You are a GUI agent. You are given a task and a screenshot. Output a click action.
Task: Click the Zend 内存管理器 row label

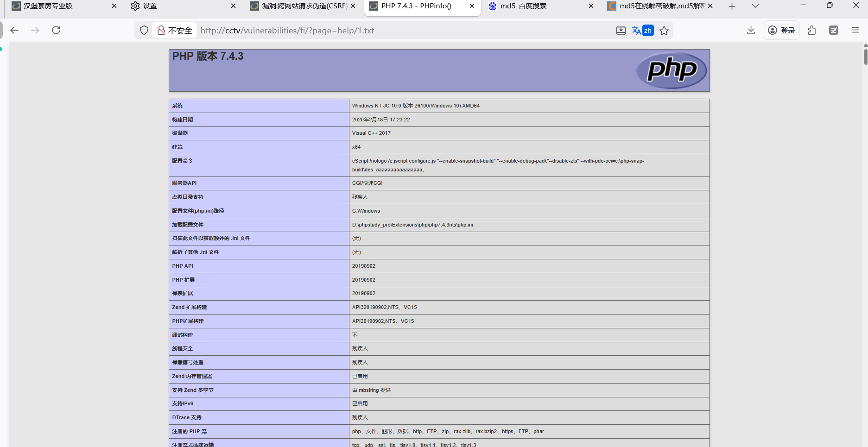pyautogui.click(x=192, y=376)
